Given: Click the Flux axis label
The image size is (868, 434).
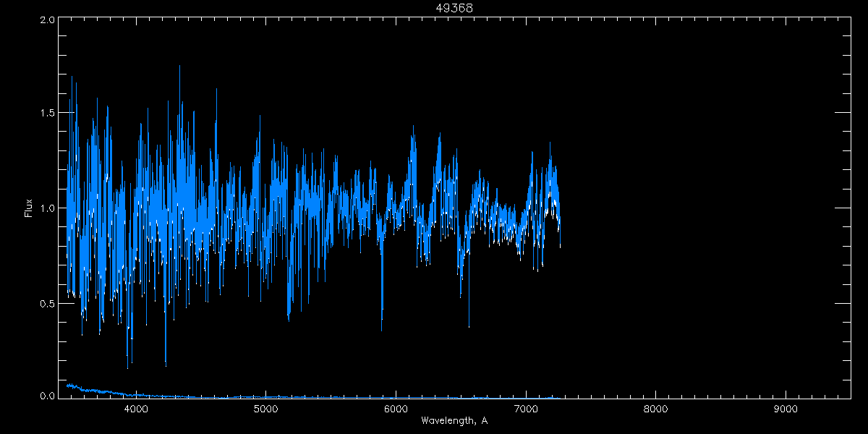Looking at the screenshot, I should tap(29, 208).
